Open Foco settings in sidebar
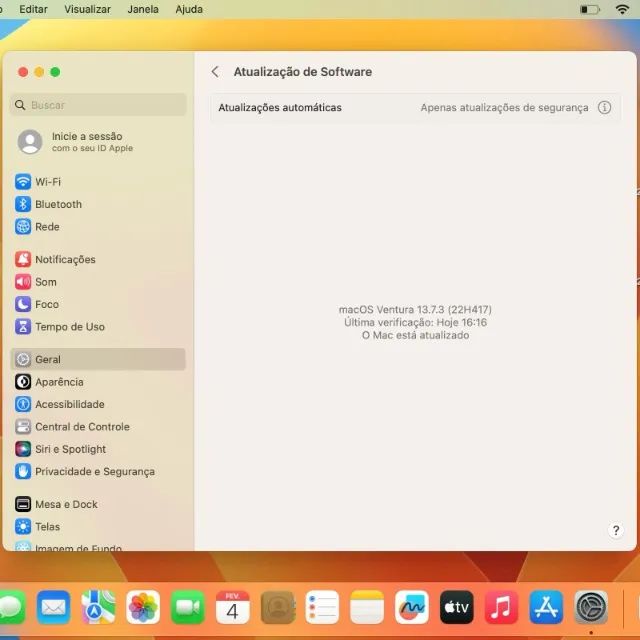The height and width of the screenshot is (640, 640). [x=98, y=304]
